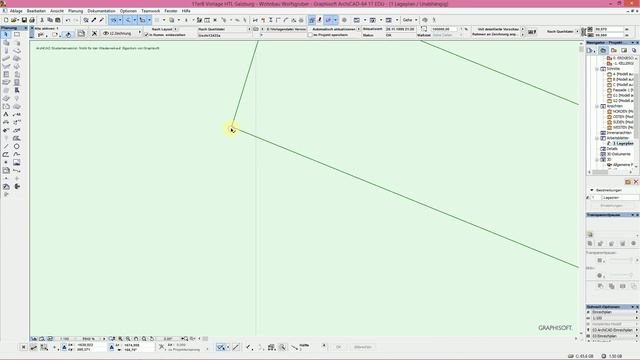Click the syringe inject parameters icon

tap(102, 20)
